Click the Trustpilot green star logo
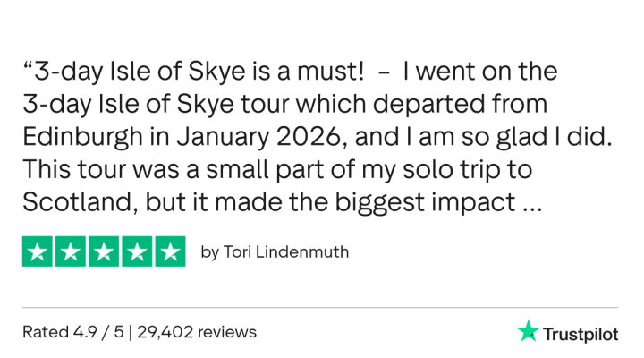Viewport: 644px width, 358px height. tap(528, 331)
